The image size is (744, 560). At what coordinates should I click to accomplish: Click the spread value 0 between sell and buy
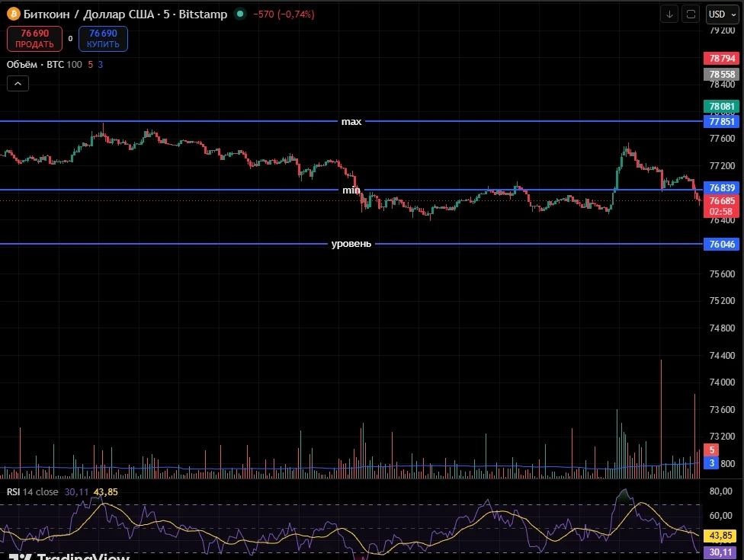click(70, 38)
